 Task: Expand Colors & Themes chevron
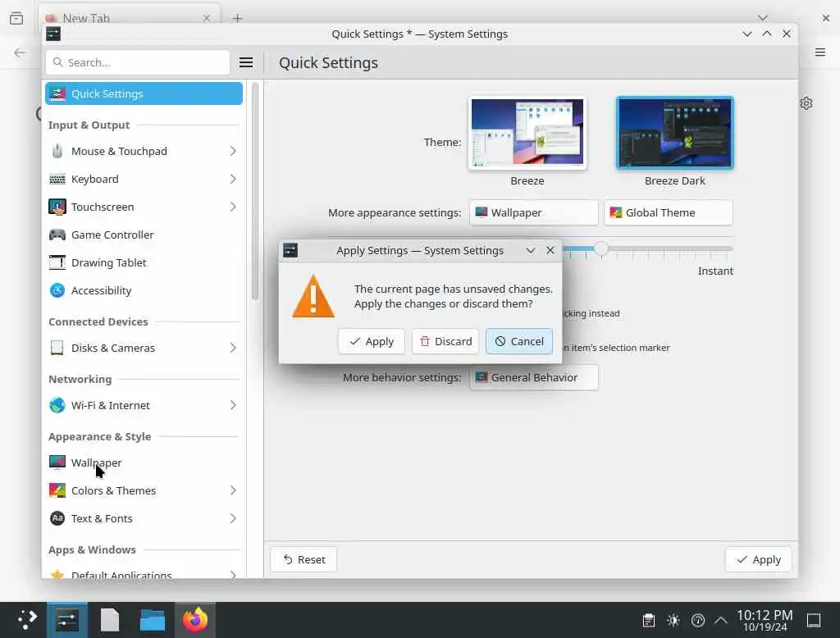233,490
